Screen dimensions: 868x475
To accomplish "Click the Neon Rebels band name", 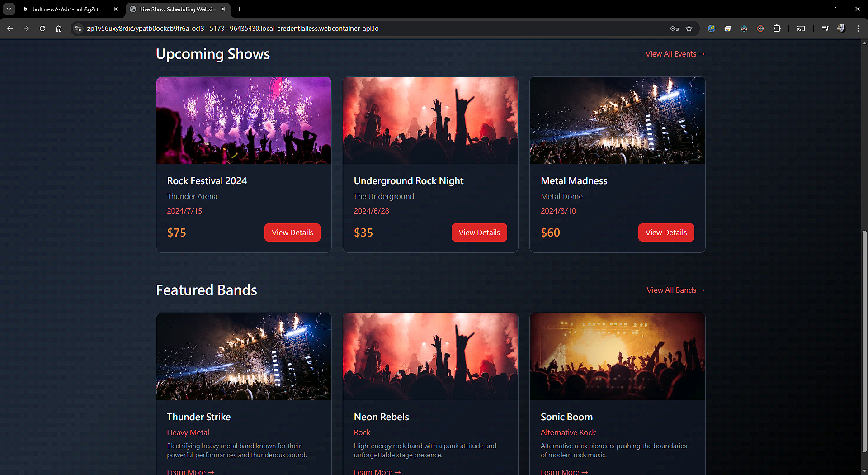I will point(381,417).
